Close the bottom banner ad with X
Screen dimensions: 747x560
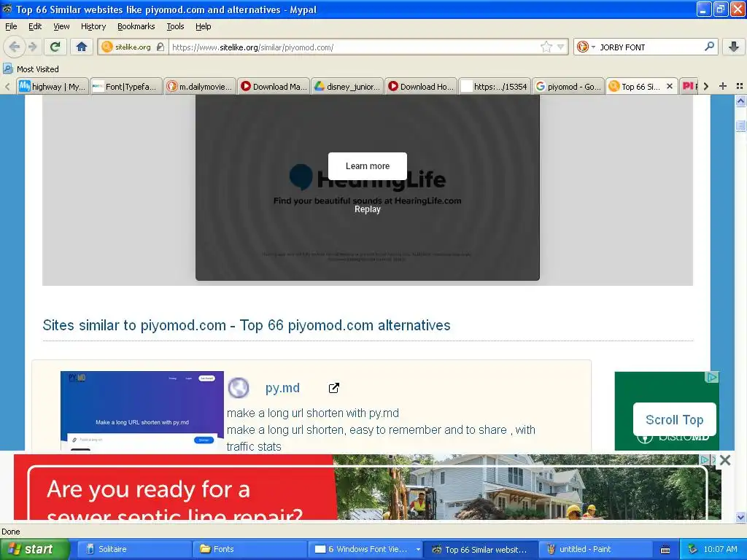[x=724, y=460]
